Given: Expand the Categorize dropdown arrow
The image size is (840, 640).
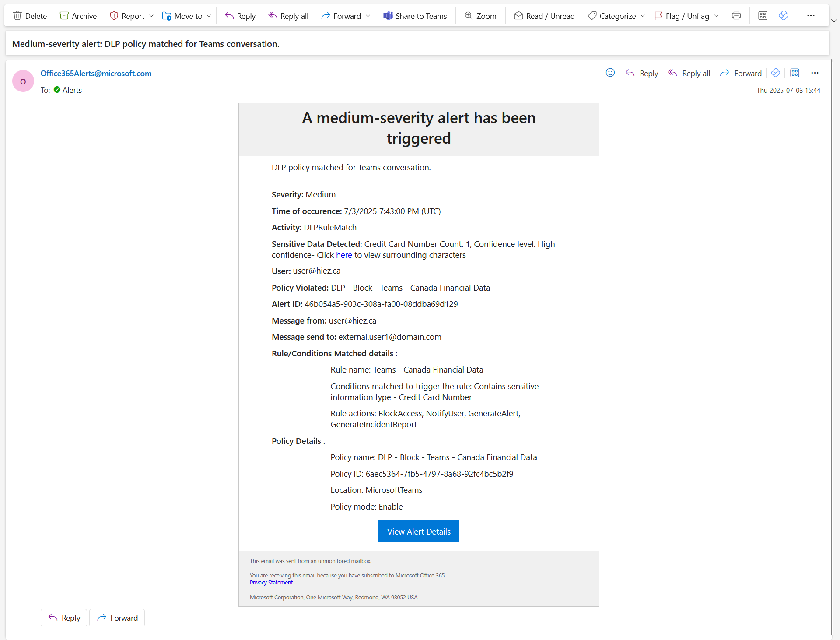Looking at the screenshot, I should coord(643,16).
